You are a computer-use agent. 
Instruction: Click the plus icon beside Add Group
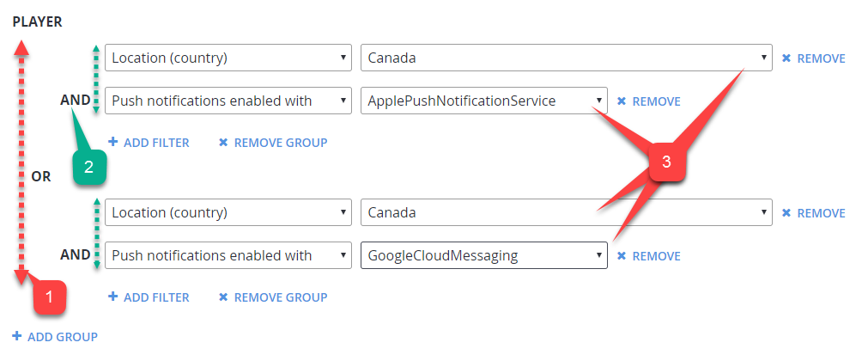tap(16, 337)
